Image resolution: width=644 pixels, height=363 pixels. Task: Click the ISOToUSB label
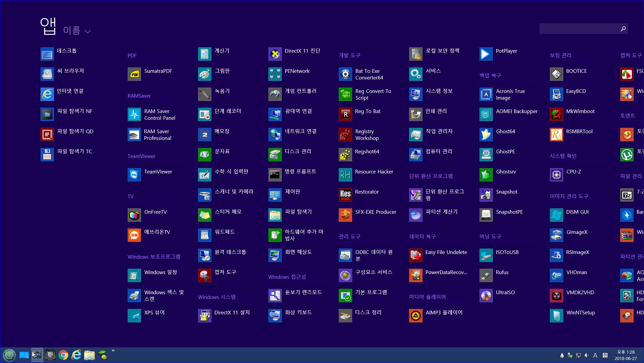pos(507,252)
